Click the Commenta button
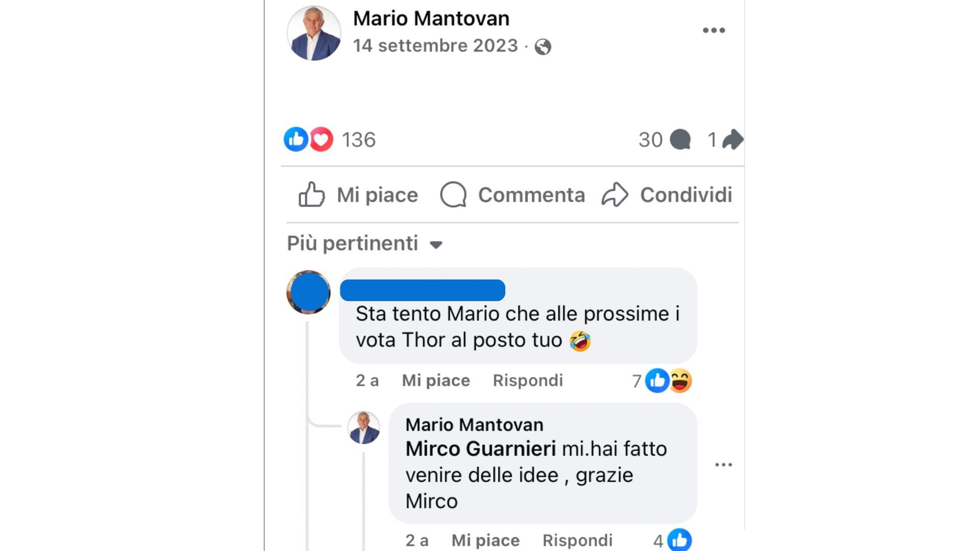Screen dimensions: 980x551 [512, 195]
